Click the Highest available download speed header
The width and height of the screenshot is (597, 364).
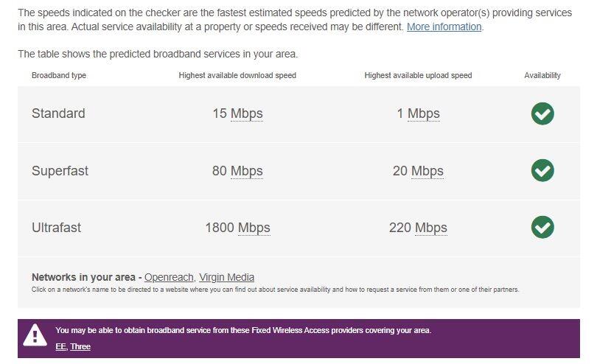coord(237,75)
